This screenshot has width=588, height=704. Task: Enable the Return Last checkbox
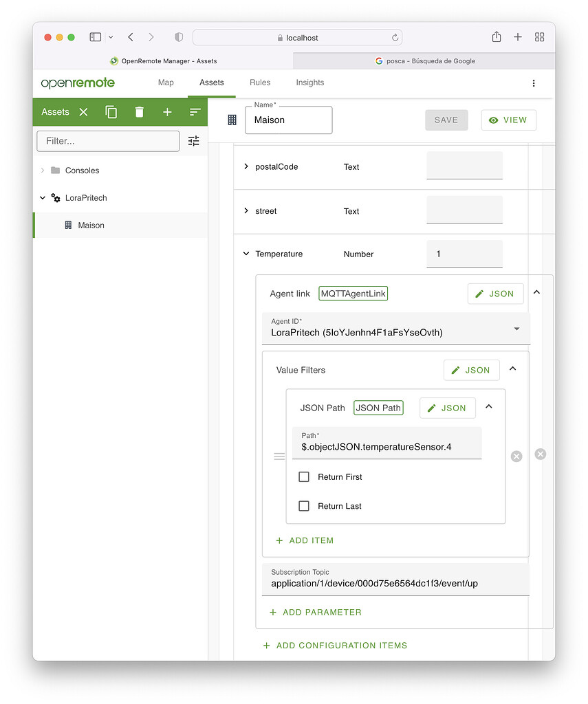(x=304, y=506)
